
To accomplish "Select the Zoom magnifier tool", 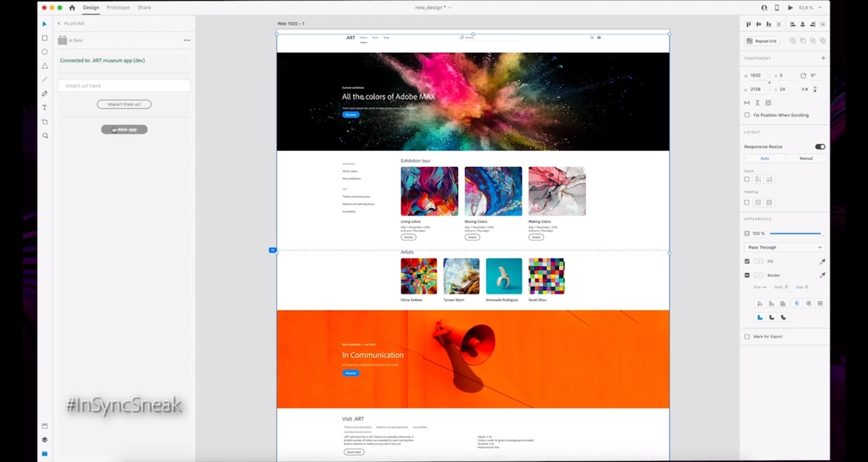I will [44, 135].
